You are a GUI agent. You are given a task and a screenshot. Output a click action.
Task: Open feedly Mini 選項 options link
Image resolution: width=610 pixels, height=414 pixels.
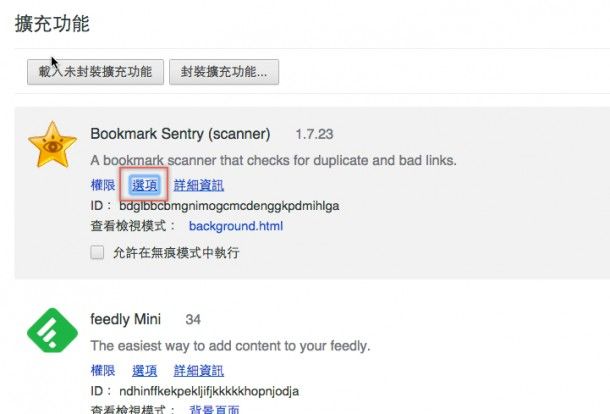pyautogui.click(x=144, y=370)
